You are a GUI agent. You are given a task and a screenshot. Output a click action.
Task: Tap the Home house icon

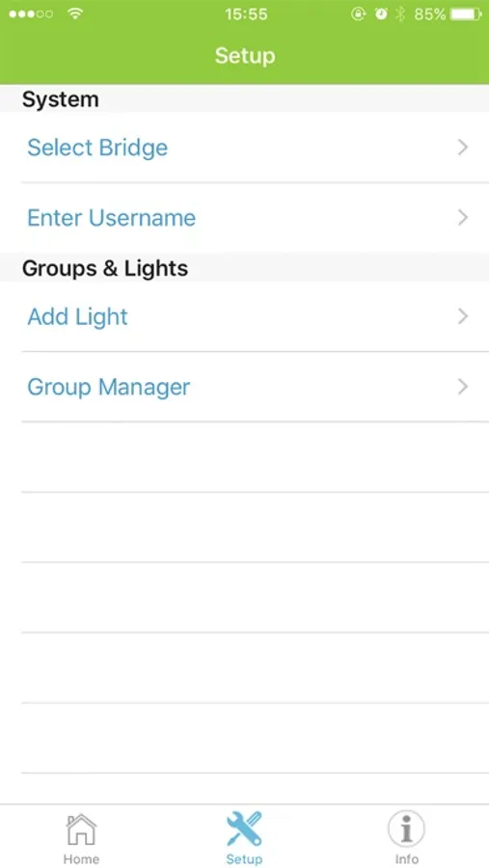(x=81, y=829)
